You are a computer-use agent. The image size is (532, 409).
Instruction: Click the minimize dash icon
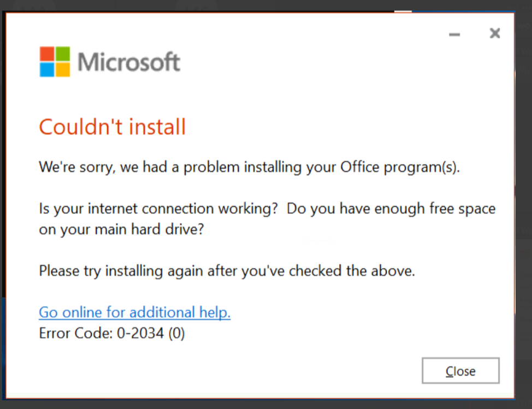pos(454,34)
